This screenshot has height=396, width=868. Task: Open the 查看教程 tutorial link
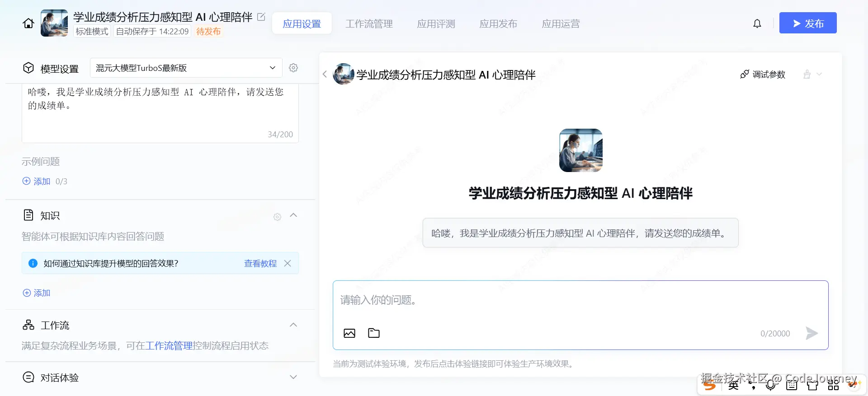(x=260, y=263)
